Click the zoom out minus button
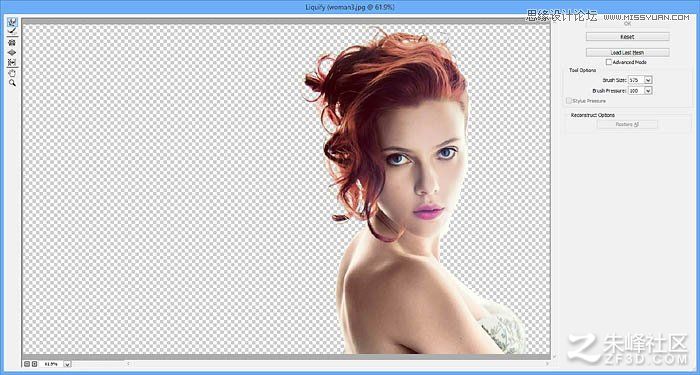This screenshot has width=700, height=375. (x=27, y=364)
